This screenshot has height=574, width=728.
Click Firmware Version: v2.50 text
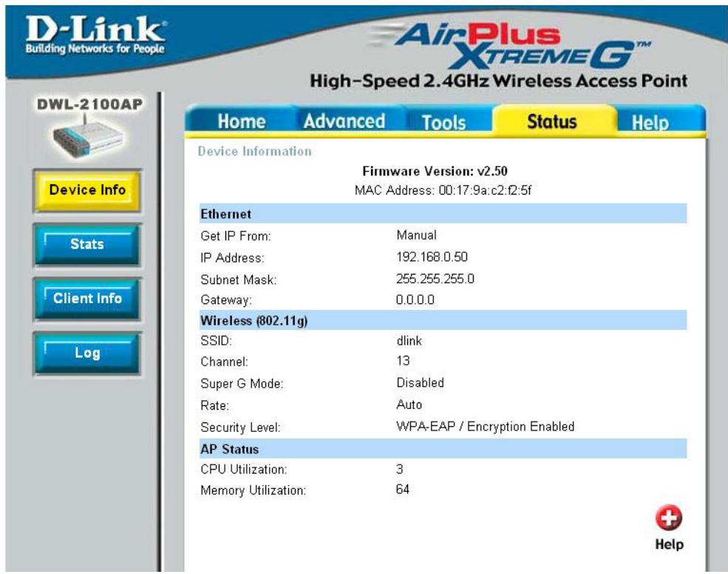point(435,171)
